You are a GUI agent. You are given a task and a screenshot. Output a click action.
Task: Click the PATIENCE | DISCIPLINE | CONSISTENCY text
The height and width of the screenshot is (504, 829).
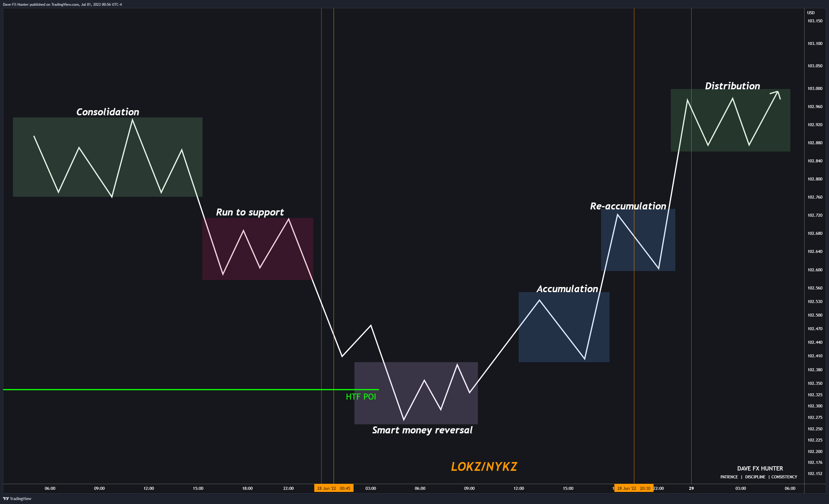(759, 477)
